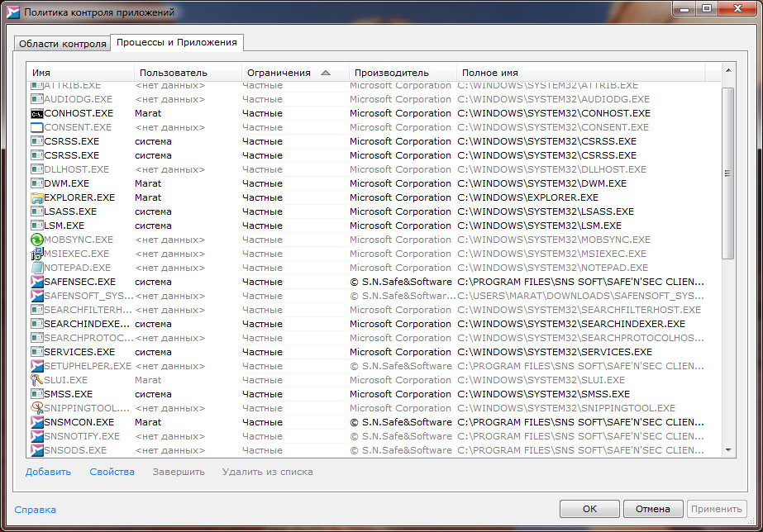Sort by the Полное имя column header
Image resolution: width=763 pixels, height=532 pixels.
click(x=580, y=73)
